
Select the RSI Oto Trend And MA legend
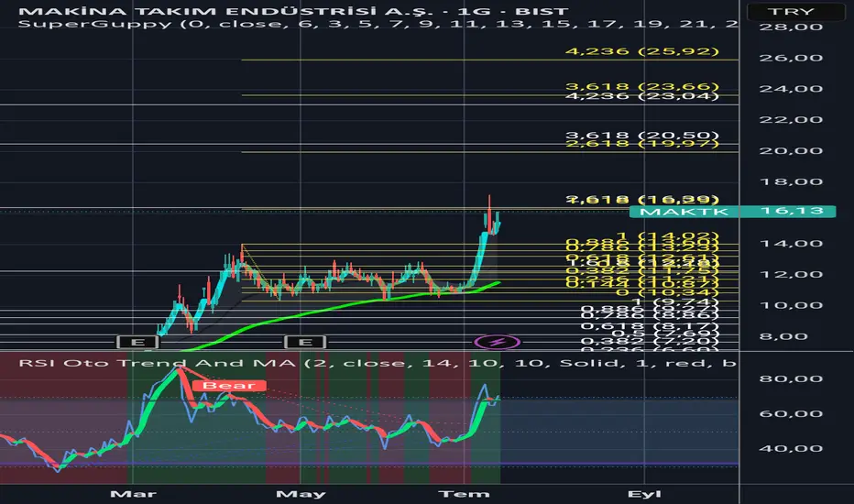pyautogui.click(x=378, y=363)
